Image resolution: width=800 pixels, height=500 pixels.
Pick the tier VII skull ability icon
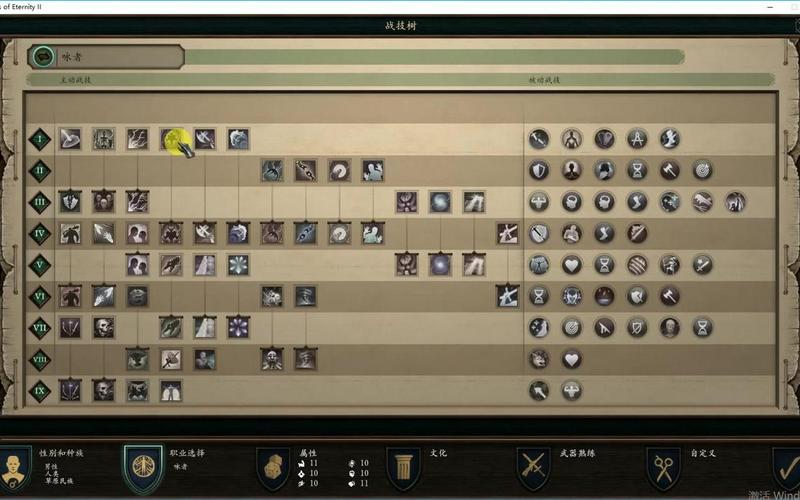(104, 328)
